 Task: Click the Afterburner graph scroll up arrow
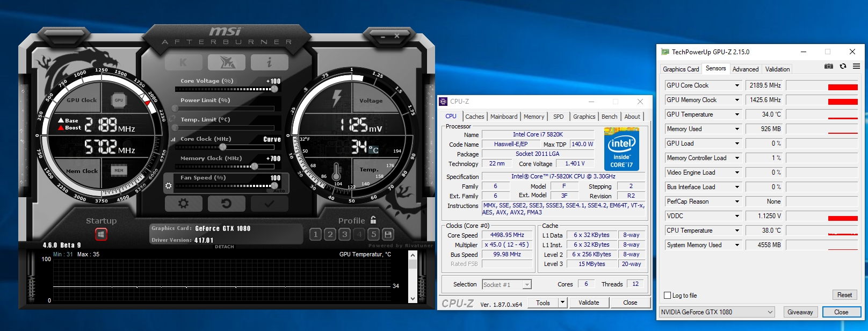(413, 256)
